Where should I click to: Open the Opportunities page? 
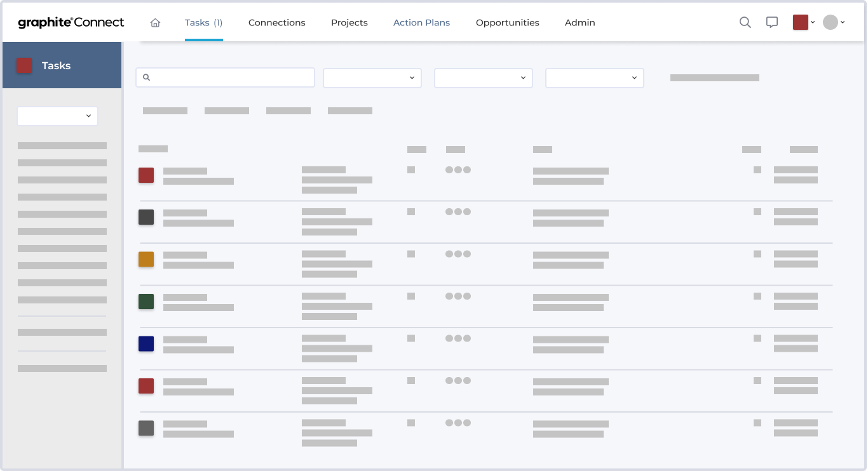pos(507,22)
